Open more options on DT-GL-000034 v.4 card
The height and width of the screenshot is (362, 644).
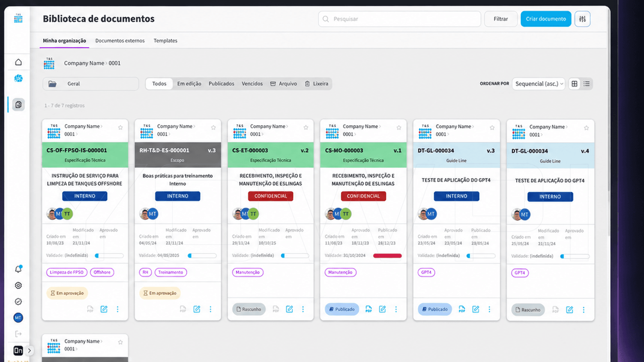(584, 310)
